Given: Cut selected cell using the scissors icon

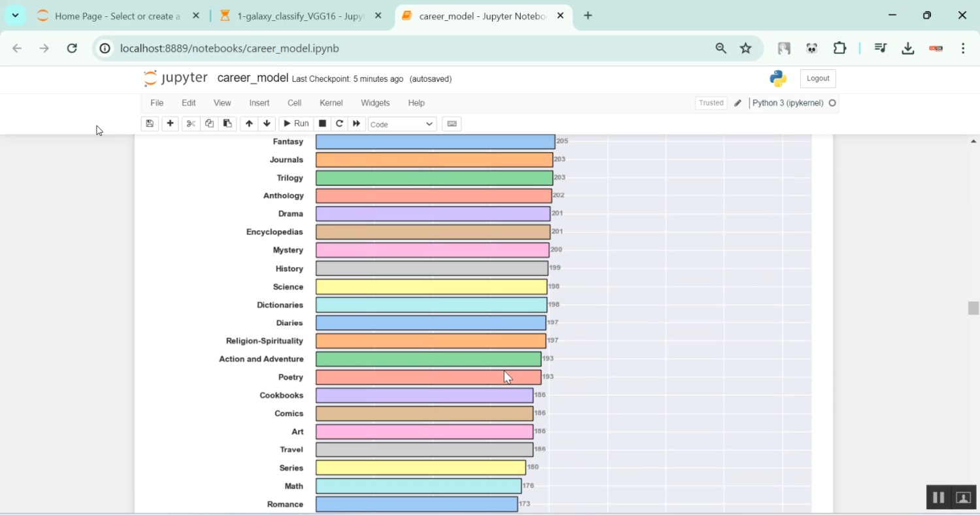Looking at the screenshot, I should pyautogui.click(x=191, y=124).
